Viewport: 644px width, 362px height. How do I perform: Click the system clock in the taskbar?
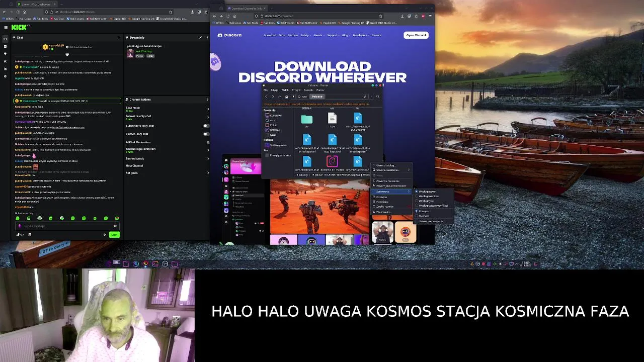526,263
